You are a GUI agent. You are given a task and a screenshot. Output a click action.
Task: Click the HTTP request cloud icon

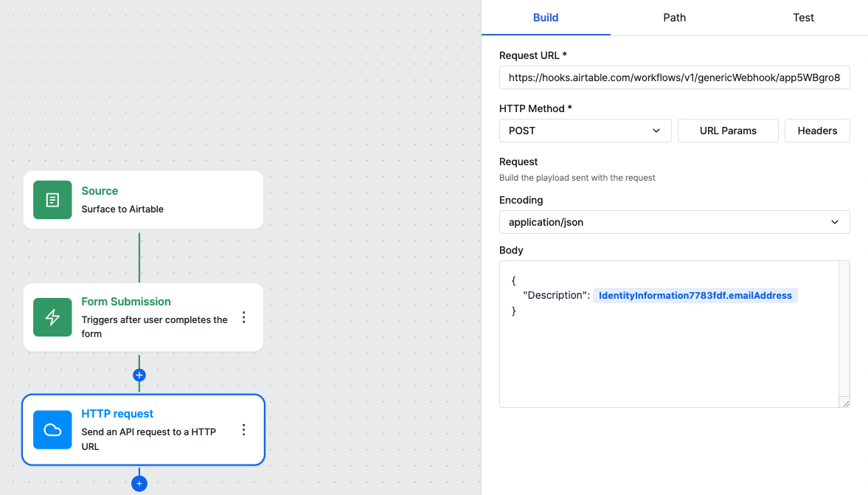52,429
